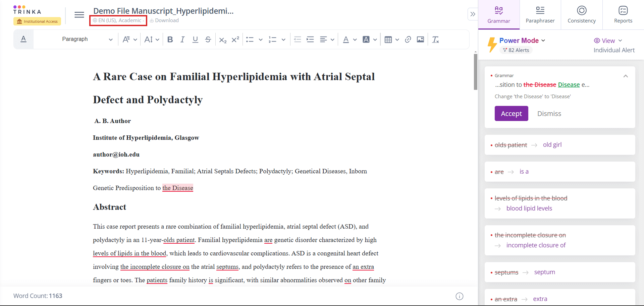The width and height of the screenshot is (644, 306).
Task: Remove text formatting
Action: click(435, 40)
